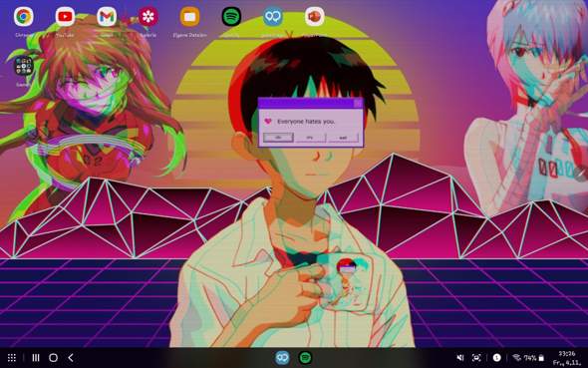Toggle the muted sound icon
The image size is (588, 368).
coord(460,358)
